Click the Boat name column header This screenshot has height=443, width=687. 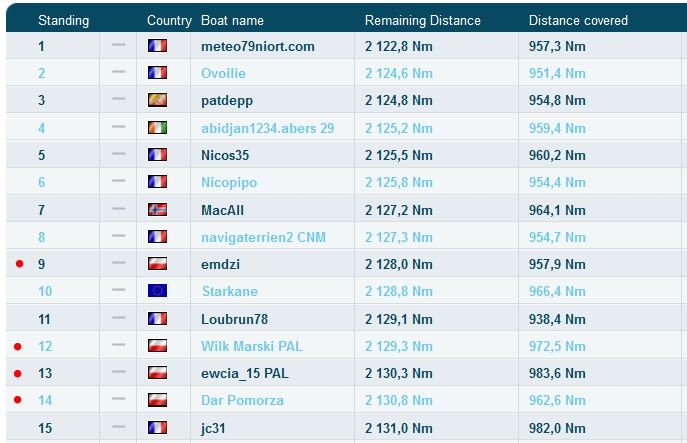(232, 20)
